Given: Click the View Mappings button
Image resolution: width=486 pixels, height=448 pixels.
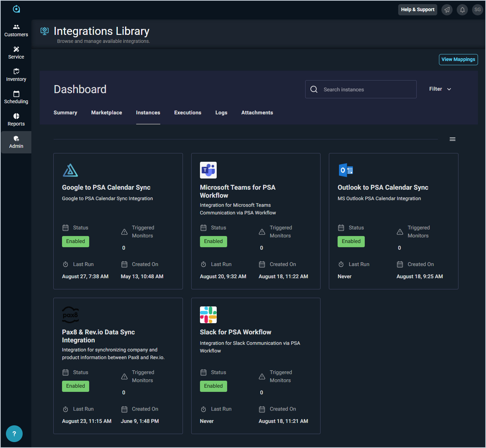Looking at the screenshot, I should 458,60.
